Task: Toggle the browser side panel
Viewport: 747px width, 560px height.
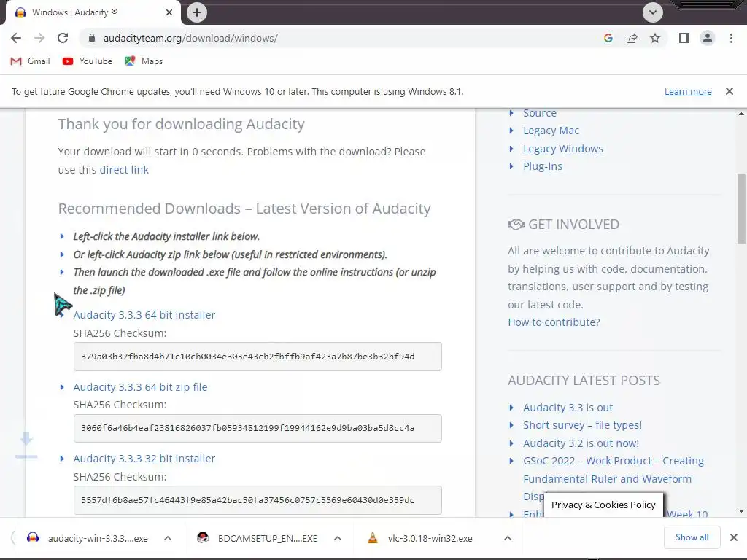Action: click(x=684, y=38)
